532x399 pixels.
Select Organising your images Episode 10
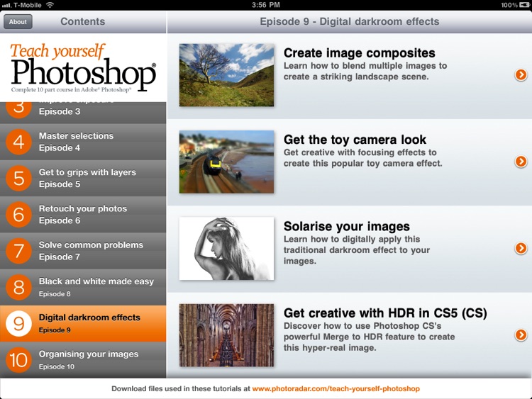83,360
